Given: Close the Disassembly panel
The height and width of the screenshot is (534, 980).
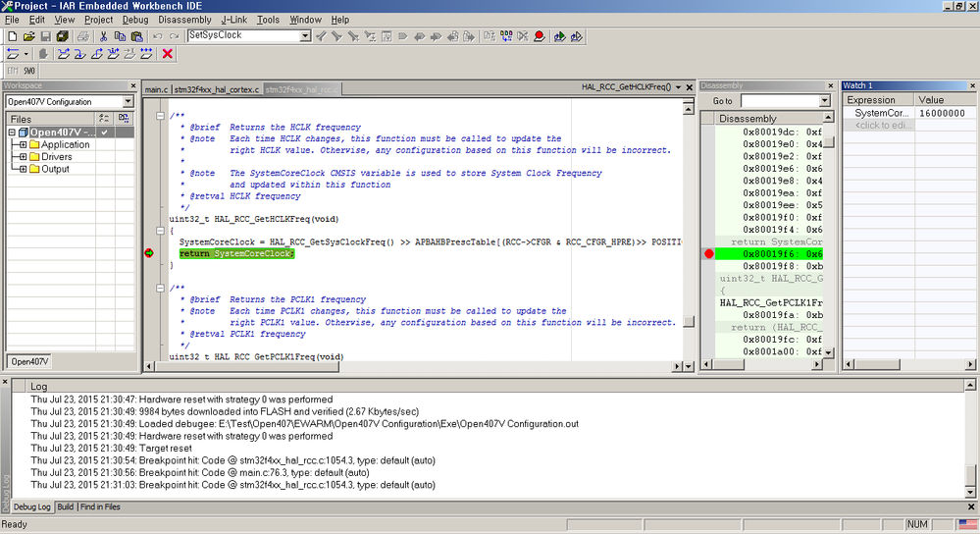Looking at the screenshot, I should pyautogui.click(x=831, y=85).
